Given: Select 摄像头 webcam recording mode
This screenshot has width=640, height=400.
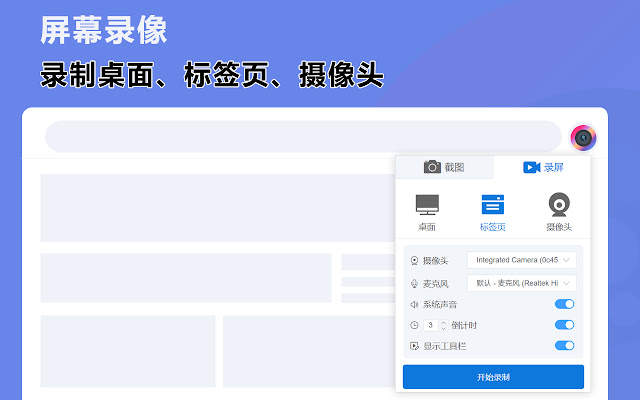Looking at the screenshot, I should click(559, 212).
